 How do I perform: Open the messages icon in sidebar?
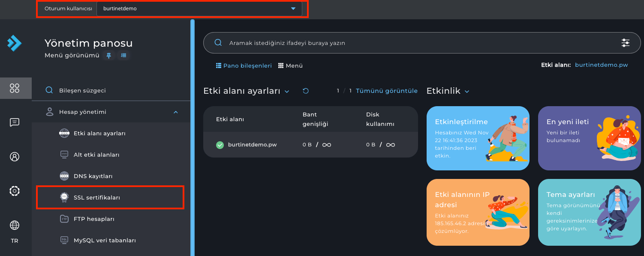15,122
